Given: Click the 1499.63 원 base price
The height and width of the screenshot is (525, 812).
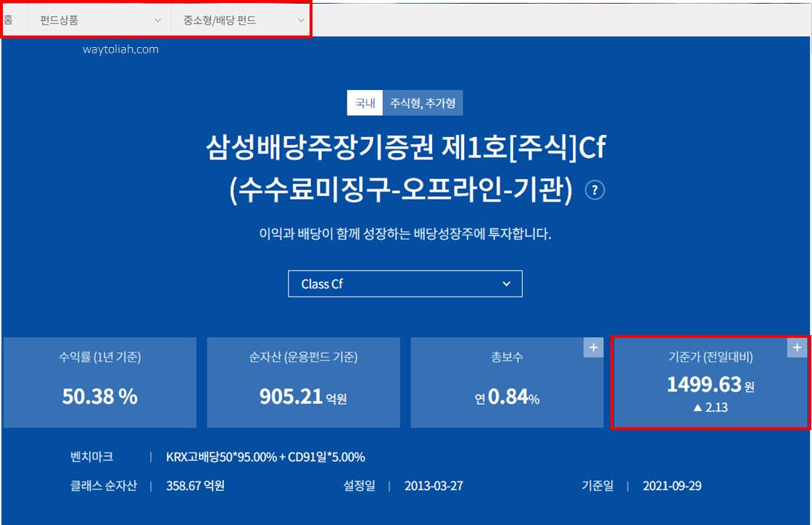Looking at the screenshot, I should tap(710, 385).
